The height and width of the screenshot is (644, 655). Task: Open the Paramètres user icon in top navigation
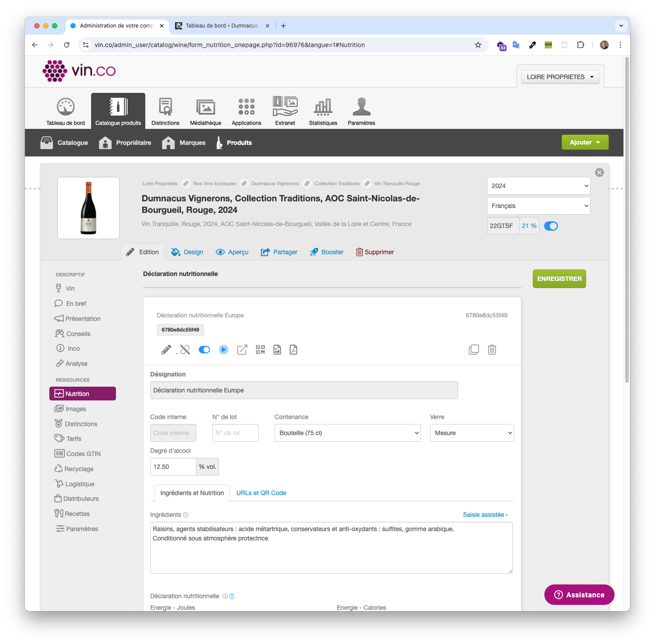pos(361,107)
